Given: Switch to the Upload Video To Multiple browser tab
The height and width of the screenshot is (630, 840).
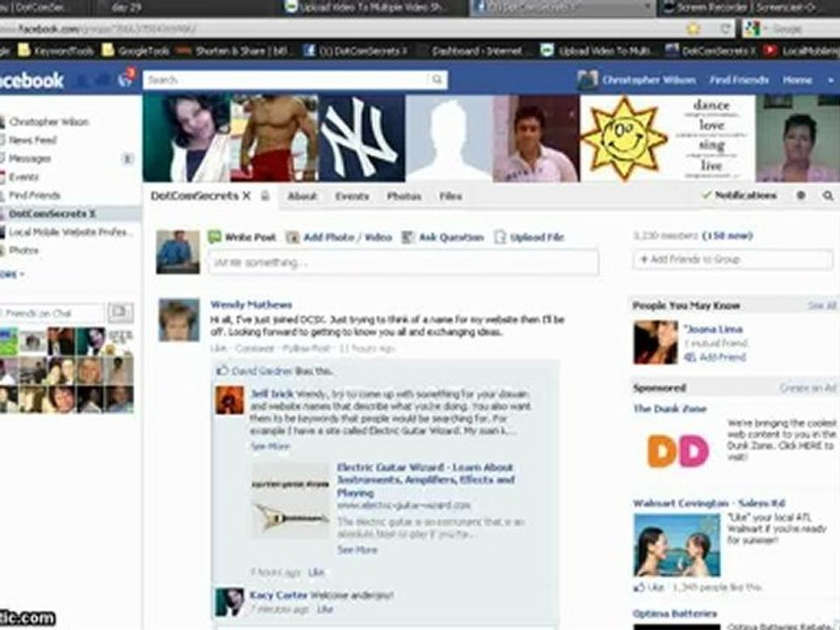Looking at the screenshot, I should [371, 8].
